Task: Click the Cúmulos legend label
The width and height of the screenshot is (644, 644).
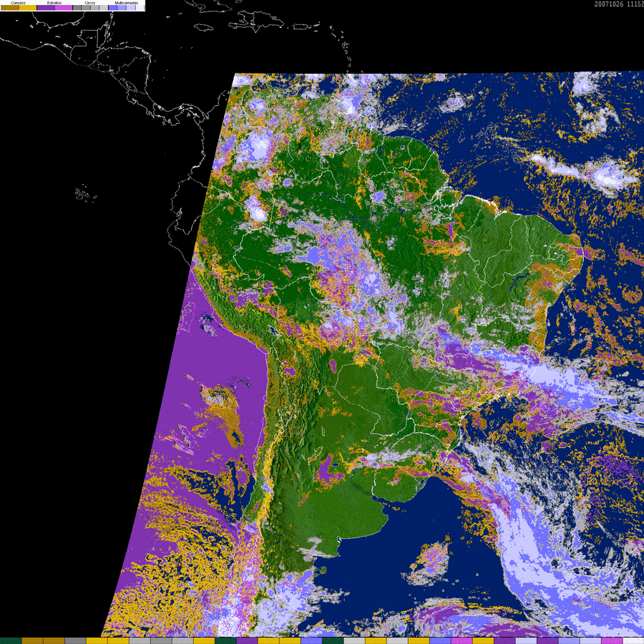Action: coord(18,3)
